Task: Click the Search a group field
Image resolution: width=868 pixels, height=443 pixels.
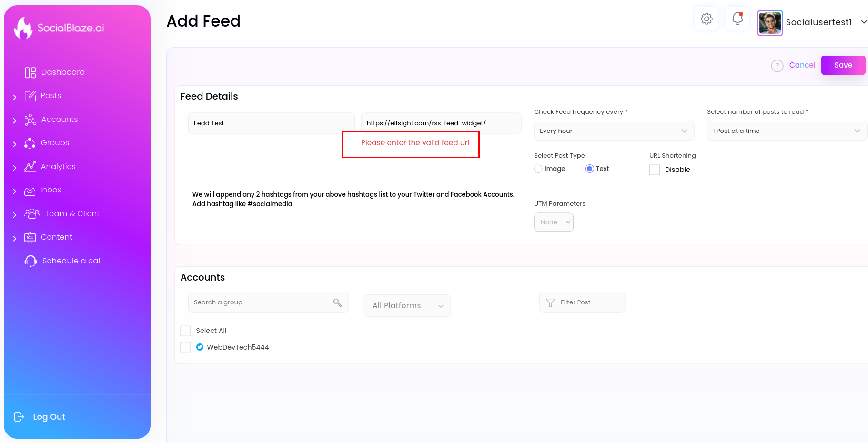Action: 257,302
